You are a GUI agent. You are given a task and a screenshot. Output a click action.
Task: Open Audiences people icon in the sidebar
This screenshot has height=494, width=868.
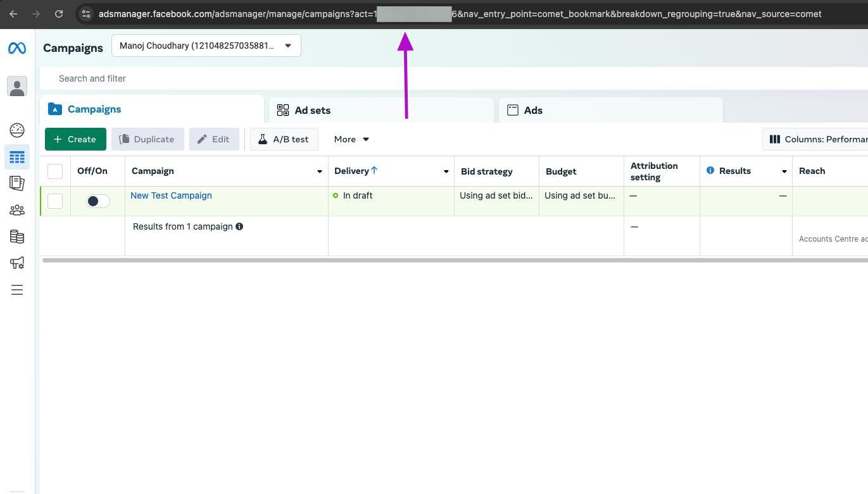tap(17, 210)
